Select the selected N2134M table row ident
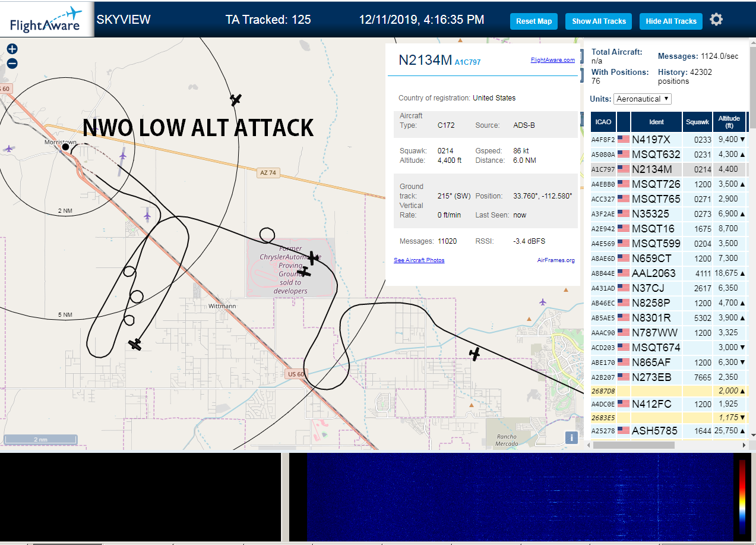The image size is (756, 545). click(652, 169)
